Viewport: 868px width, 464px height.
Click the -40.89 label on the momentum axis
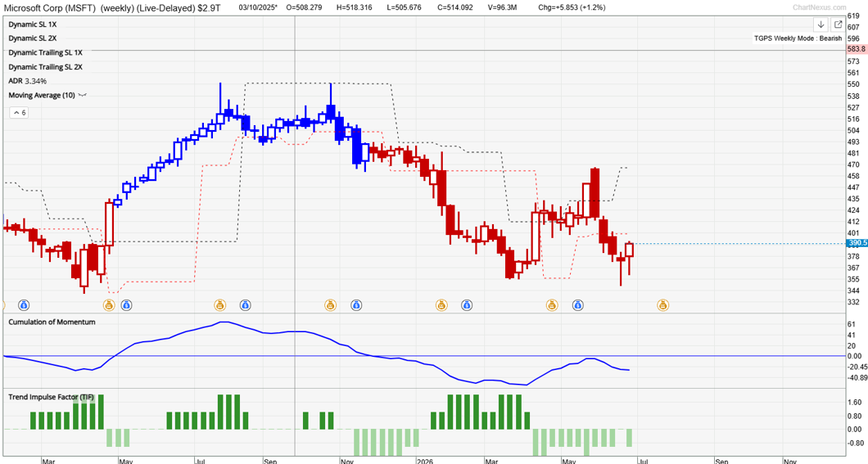pyautogui.click(x=857, y=378)
